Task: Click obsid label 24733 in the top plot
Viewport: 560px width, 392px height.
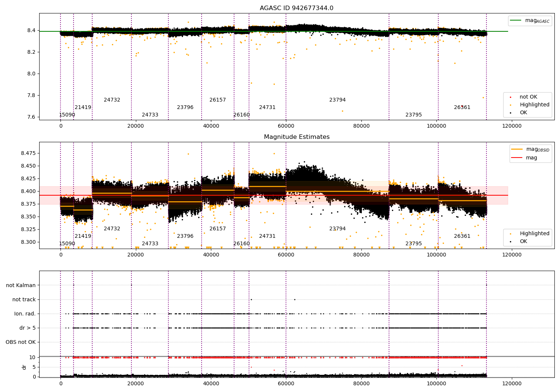Action: pos(150,115)
